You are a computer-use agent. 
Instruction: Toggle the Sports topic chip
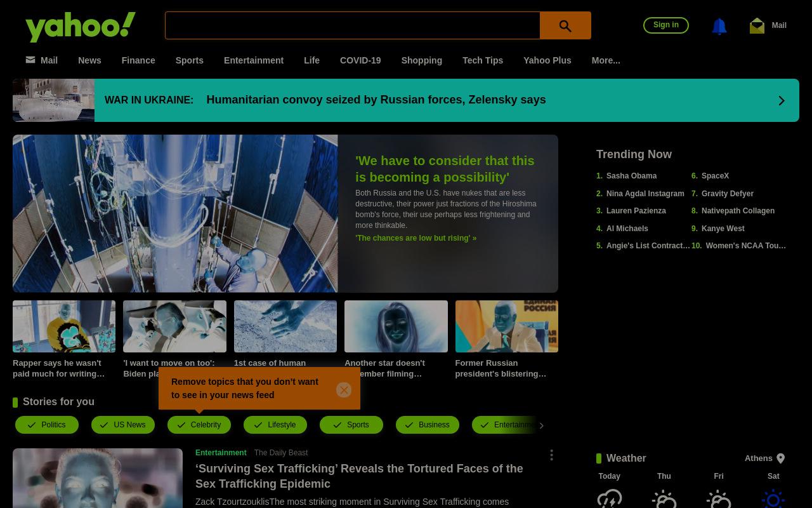pos(351,425)
